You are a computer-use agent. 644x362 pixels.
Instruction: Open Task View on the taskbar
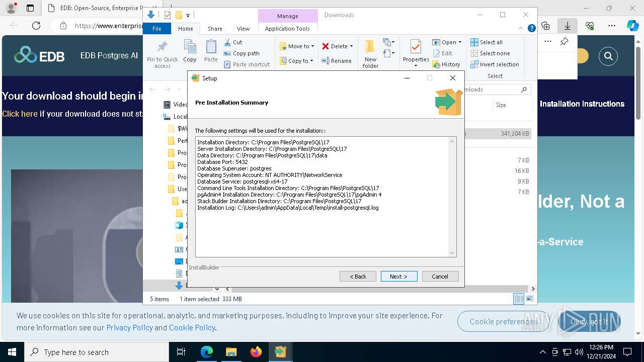(181, 352)
